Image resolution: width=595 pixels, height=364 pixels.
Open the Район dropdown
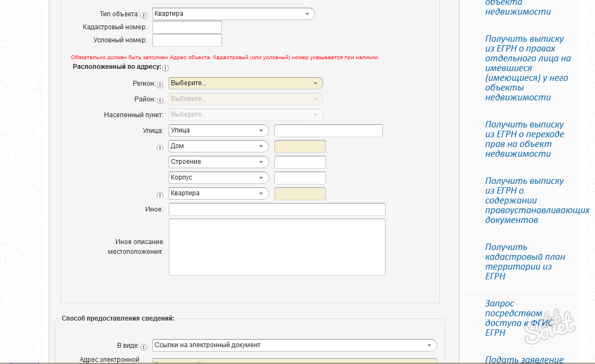coord(246,99)
